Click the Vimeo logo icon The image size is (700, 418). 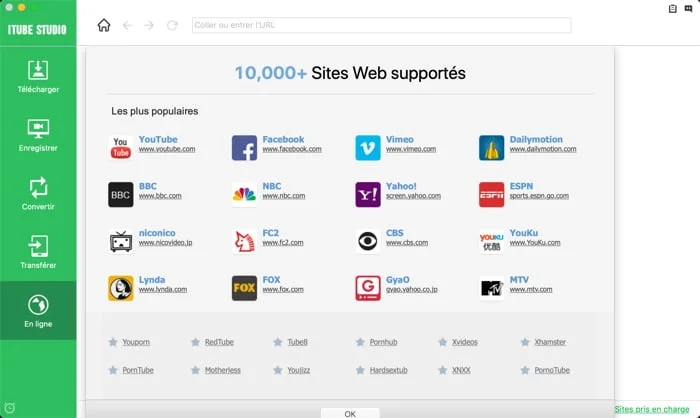tap(368, 148)
